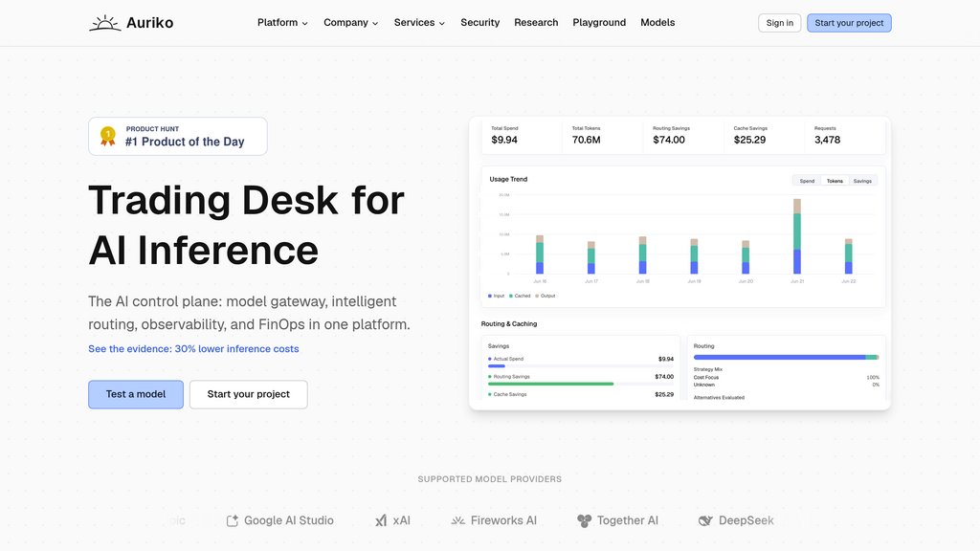
Task: Click the Cost Focus 100% row
Action: tap(787, 377)
